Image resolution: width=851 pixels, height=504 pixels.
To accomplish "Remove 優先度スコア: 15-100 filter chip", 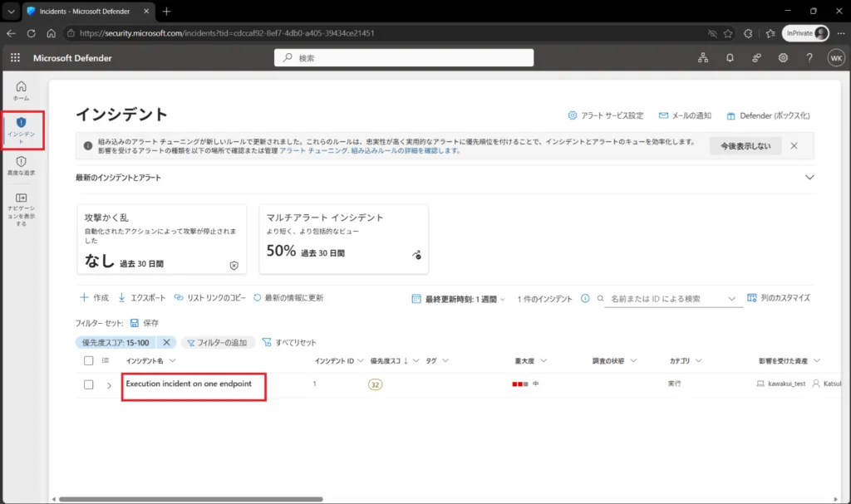I will [166, 342].
